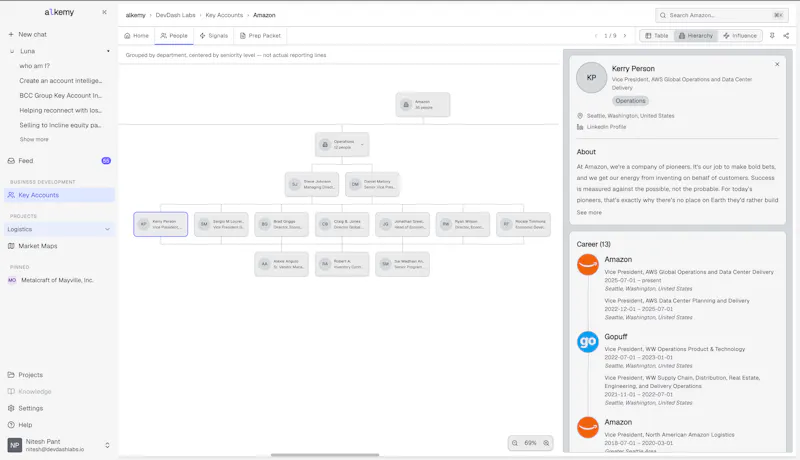Select Kerry Person's hierarchy card
The width and height of the screenshot is (800, 460).
point(161,224)
